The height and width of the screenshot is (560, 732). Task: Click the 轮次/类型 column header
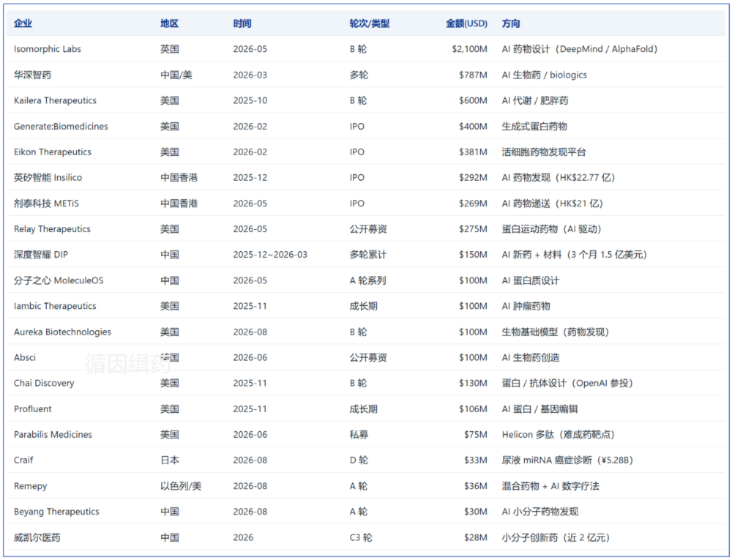[x=369, y=23]
